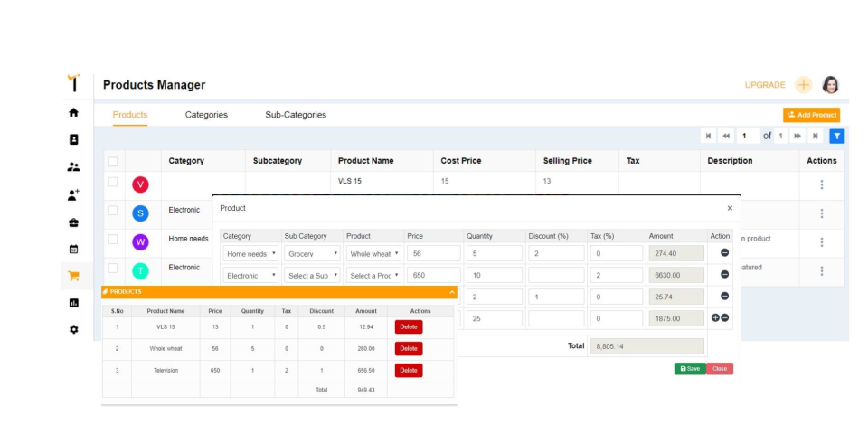Click the green Save button
This screenshot has height=425, width=868.
690,369
